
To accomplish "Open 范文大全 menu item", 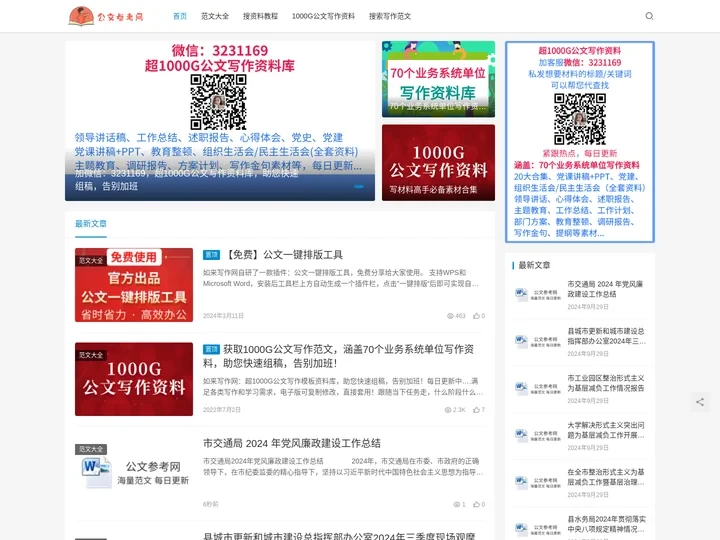I will [215, 16].
